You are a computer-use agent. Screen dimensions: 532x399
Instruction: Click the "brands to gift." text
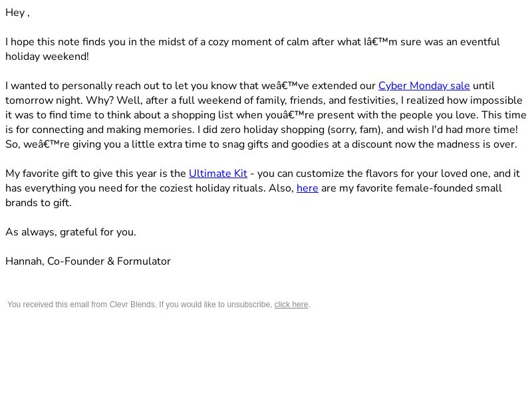click(39, 203)
